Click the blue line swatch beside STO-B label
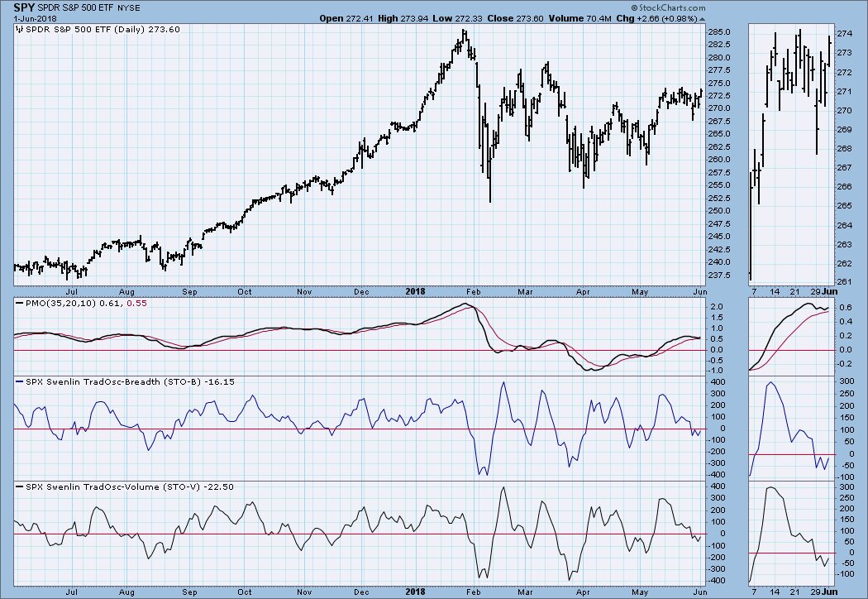 tap(19, 382)
